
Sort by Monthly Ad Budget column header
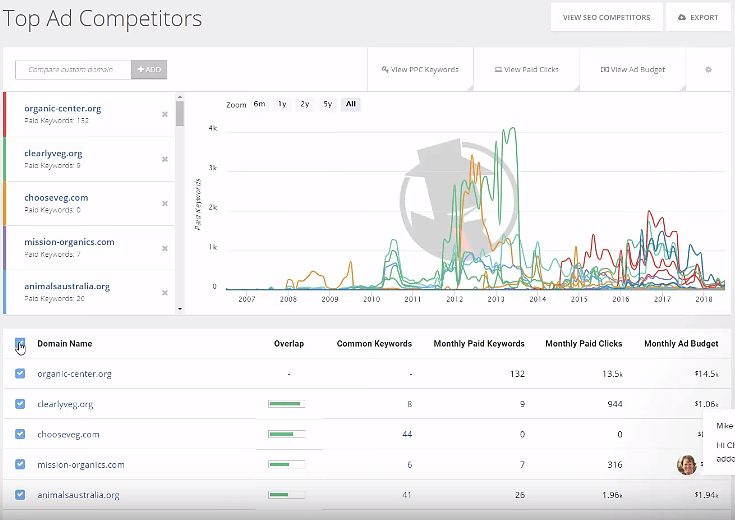(x=681, y=344)
